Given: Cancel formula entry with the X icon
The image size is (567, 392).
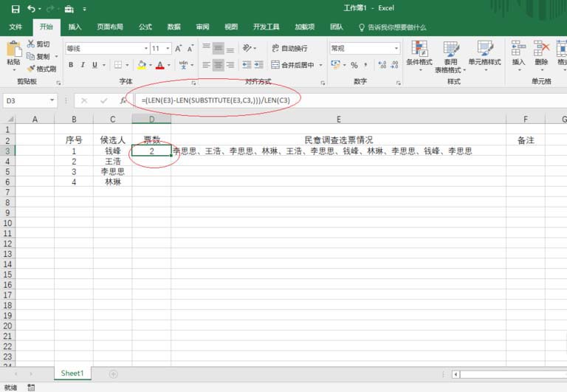Looking at the screenshot, I should 84,100.
